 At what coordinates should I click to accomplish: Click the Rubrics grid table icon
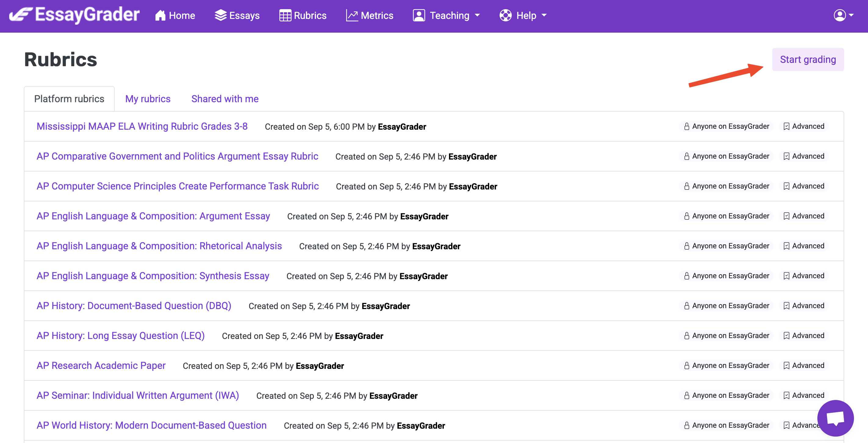285,16
